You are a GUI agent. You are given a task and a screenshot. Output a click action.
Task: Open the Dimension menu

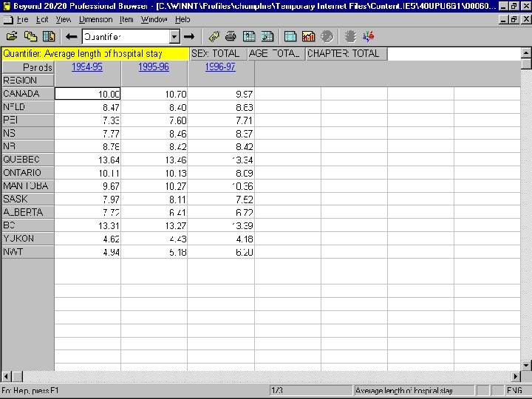tap(95, 20)
